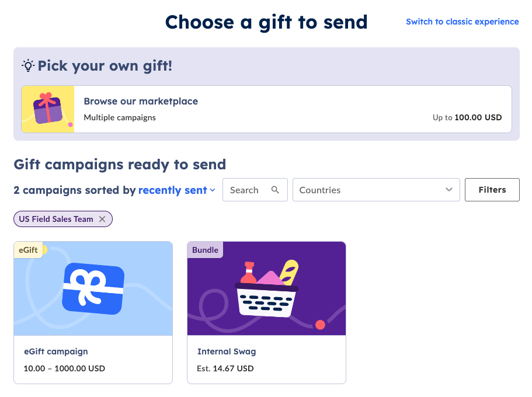Remove the US Field Sales Team filter chip
532x397 pixels.
(x=102, y=219)
